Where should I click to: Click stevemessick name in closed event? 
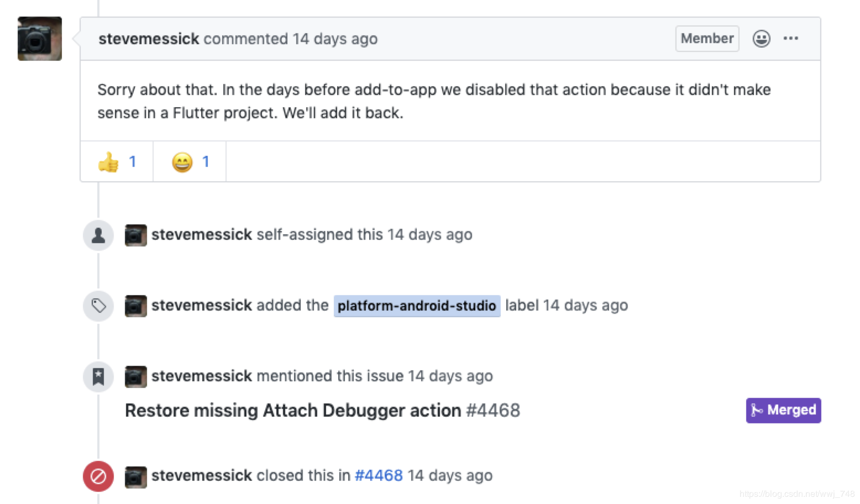click(x=202, y=475)
